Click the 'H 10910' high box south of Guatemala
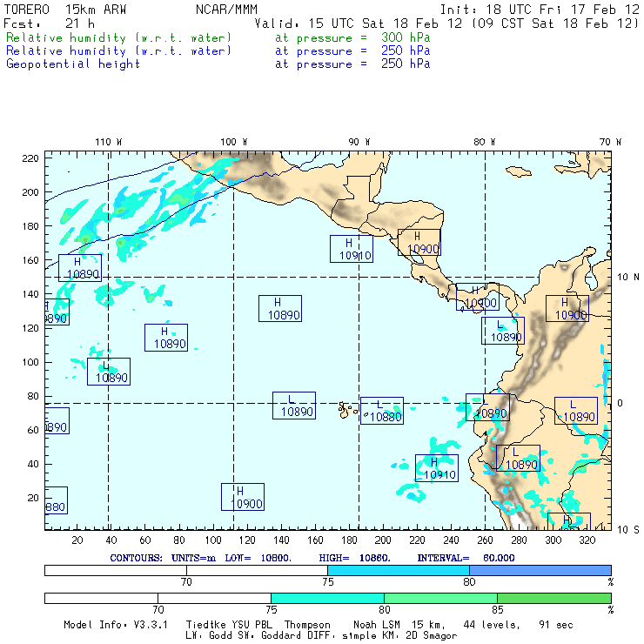 (352, 249)
